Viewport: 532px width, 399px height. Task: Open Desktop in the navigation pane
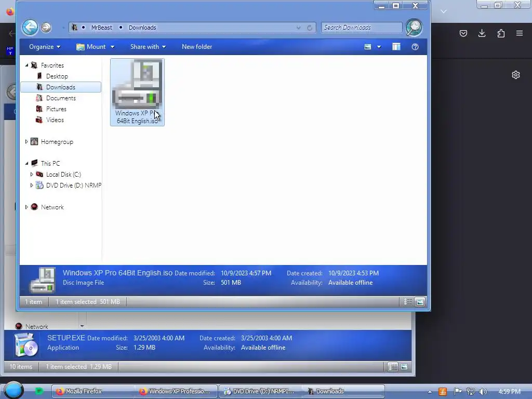click(x=57, y=76)
